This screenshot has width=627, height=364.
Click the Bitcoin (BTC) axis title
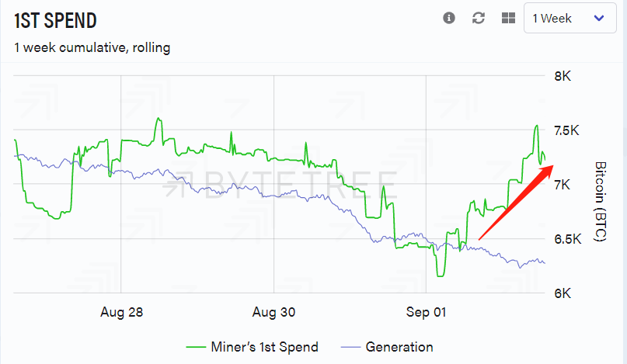coord(599,202)
